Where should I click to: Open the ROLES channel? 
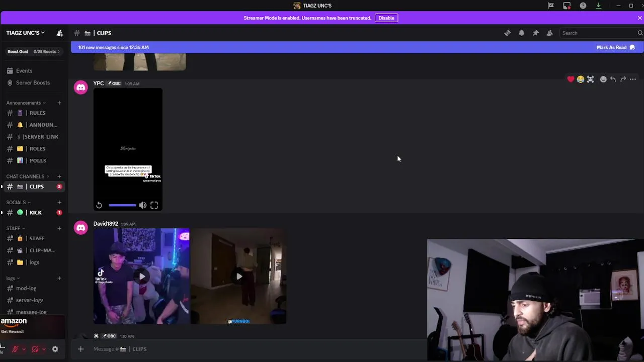[x=34, y=149]
